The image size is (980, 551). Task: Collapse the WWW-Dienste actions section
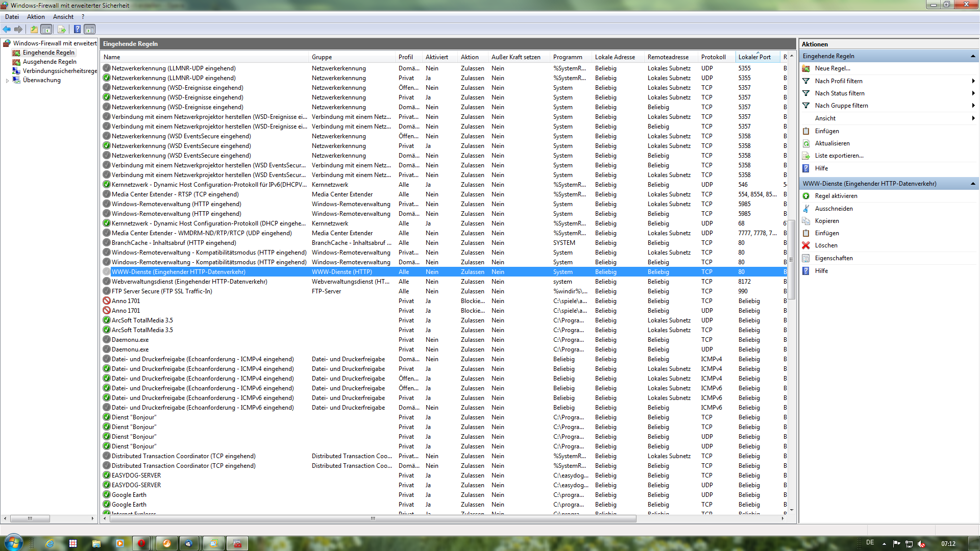(x=973, y=184)
